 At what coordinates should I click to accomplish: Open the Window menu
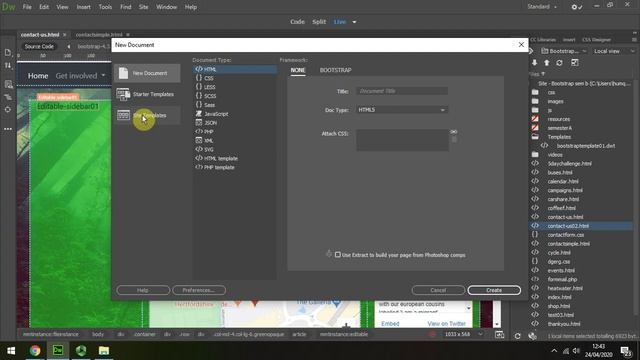167,7
